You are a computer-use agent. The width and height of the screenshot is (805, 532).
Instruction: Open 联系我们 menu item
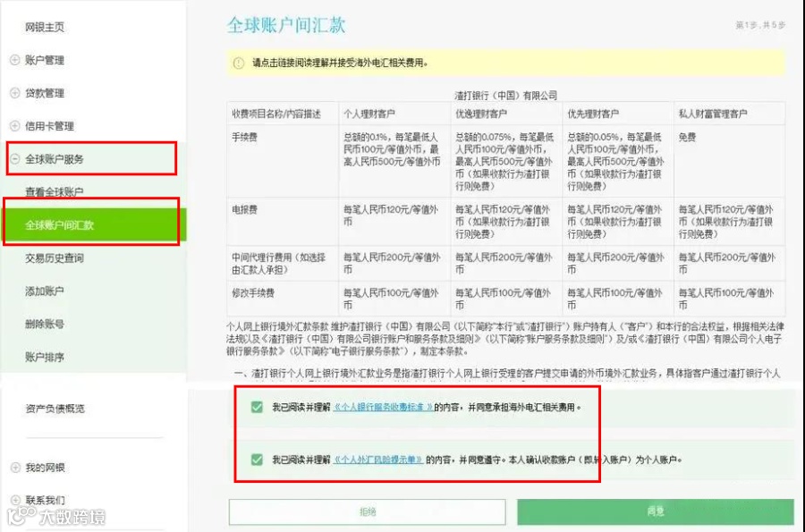coord(46,500)
